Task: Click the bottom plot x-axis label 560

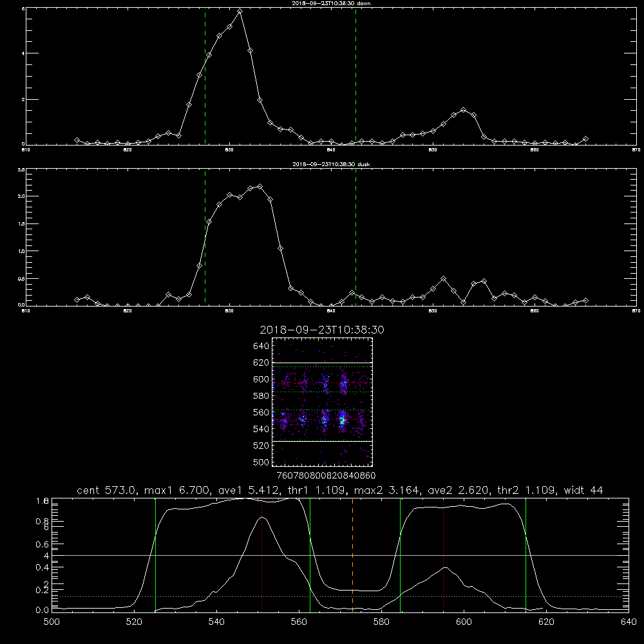Action: click(x=299, y=622)
